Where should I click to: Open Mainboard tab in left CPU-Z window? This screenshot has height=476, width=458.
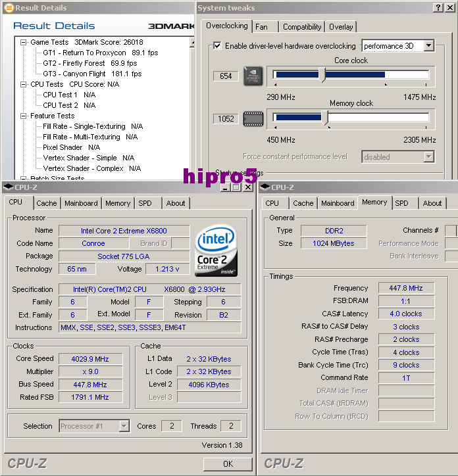click(x=81, y=203)
